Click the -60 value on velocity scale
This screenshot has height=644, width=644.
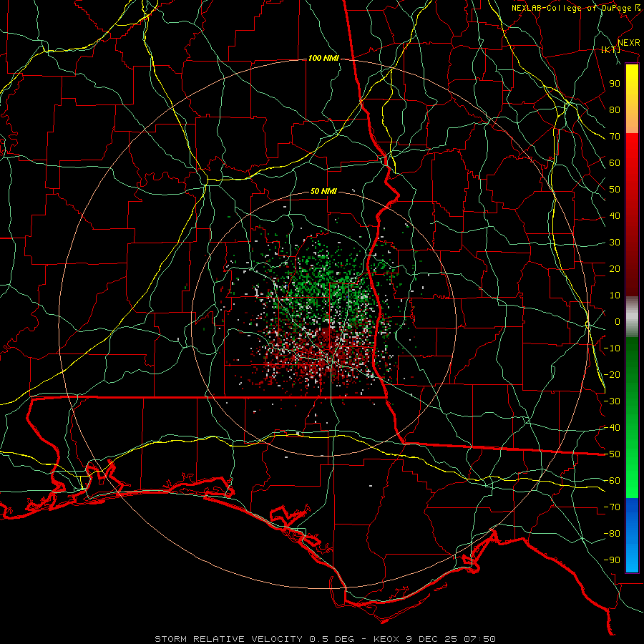[x=612, y=481]
